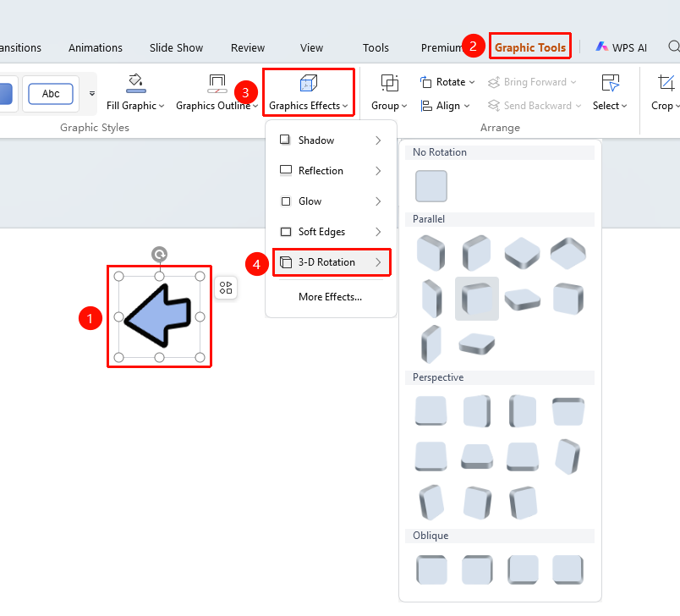The width and height of the screenshot is (680, 616).
Task: Open the Reflection submenu
Action: [331, 170]
